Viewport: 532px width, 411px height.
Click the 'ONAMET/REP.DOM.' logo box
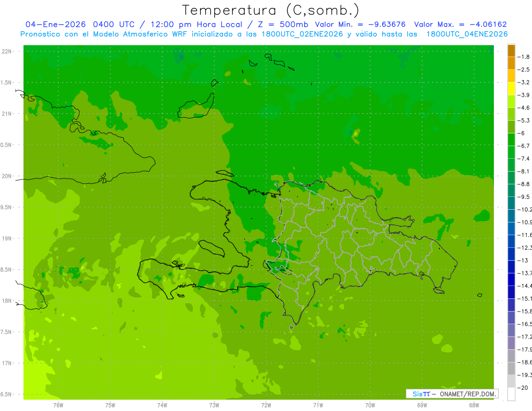pyautogui.click(x=452, y=394)
